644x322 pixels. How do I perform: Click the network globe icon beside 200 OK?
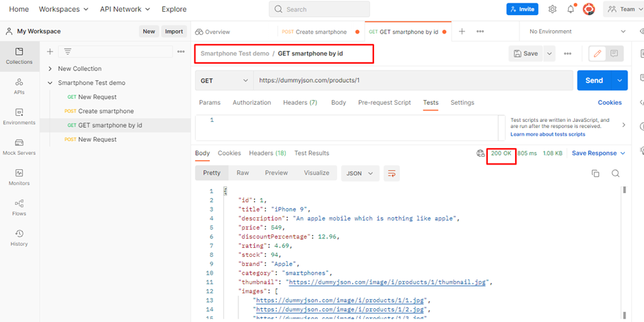pos(480,153)
